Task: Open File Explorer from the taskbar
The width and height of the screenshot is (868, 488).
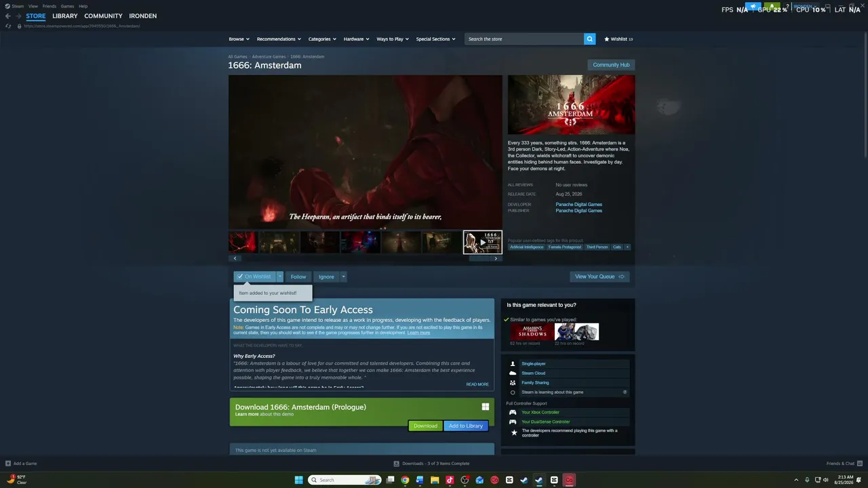Action: [x=435, y=480]
